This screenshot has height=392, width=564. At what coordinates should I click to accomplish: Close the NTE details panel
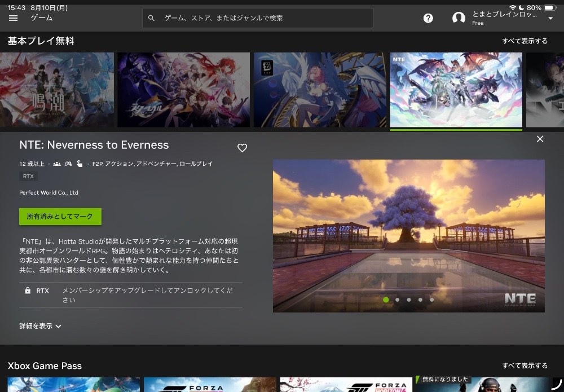pos(540,139)
